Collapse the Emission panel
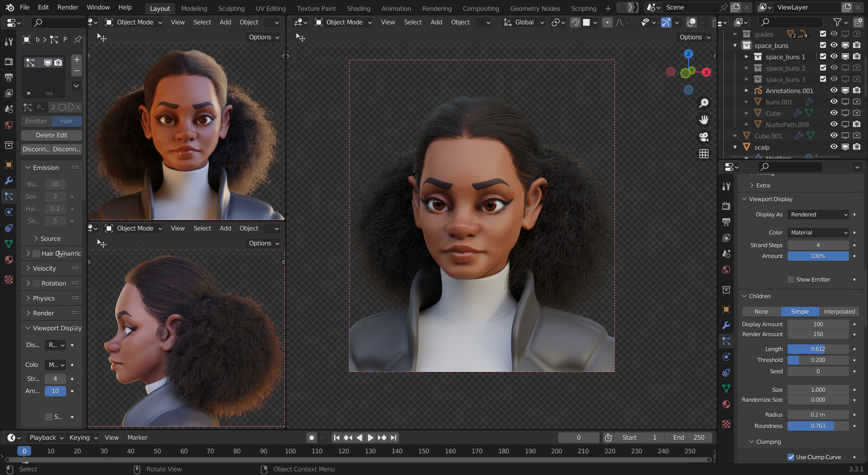 click(x=46, y=168)
